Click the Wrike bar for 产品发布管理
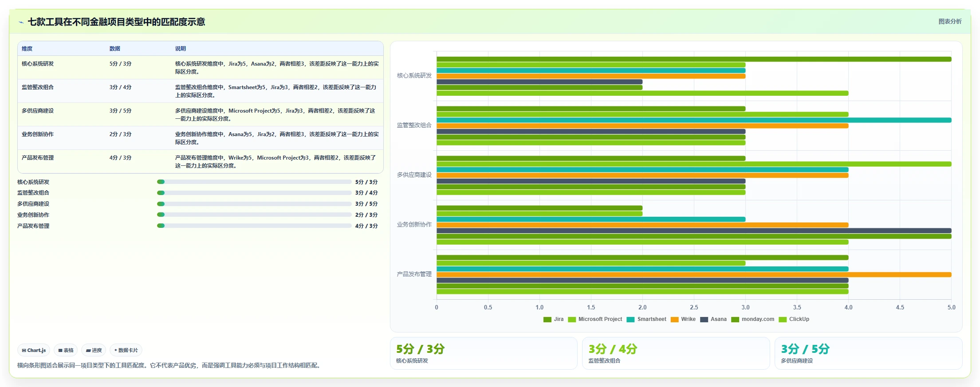Screen dimensions: 980x387 coord(694,275)
